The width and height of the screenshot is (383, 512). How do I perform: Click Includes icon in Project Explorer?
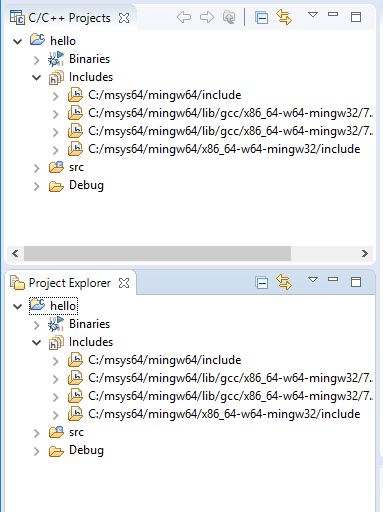(56, 342)
